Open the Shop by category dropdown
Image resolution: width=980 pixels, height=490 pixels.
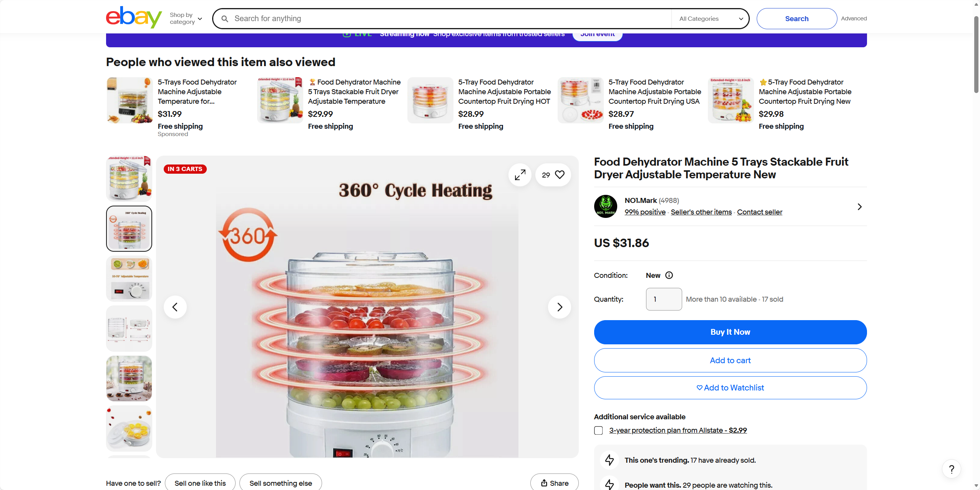(186, 18)
